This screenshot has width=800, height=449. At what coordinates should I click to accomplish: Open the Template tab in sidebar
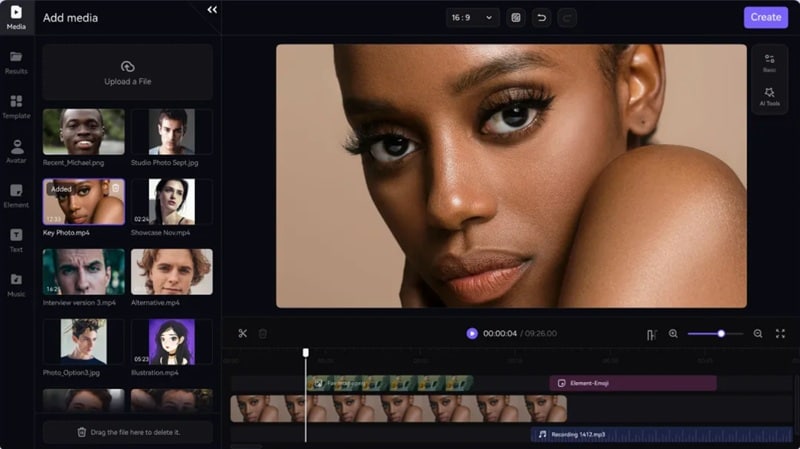tap(16, 107)
